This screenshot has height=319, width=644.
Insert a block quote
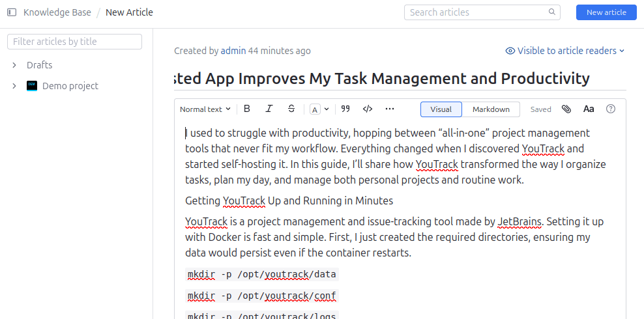(345, 109)
